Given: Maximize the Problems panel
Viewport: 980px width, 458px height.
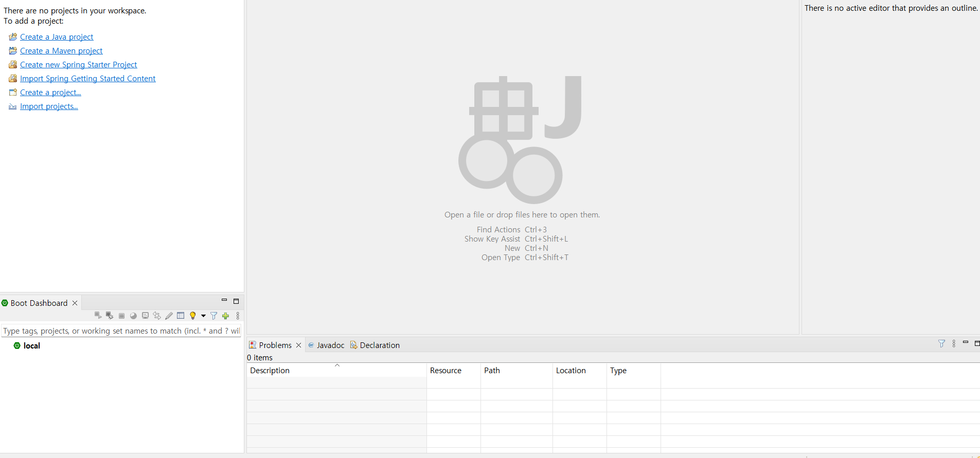Looking at the screenshot, I should 977,343.
